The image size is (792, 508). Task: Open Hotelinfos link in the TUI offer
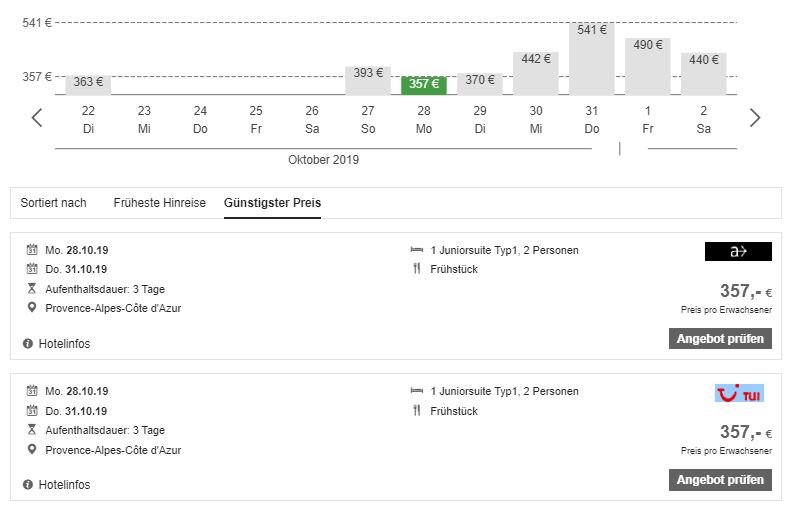(x=64, y=485)
